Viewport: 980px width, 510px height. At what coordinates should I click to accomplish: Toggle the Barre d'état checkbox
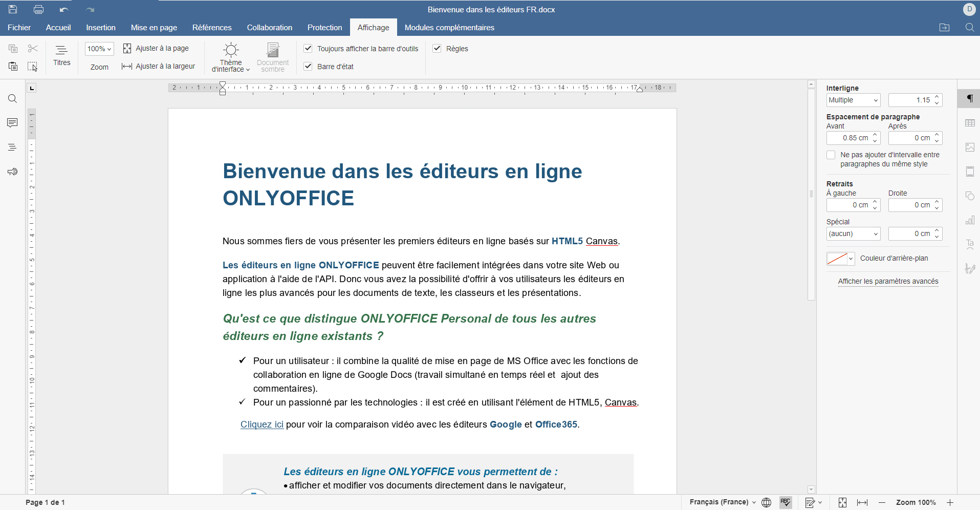coord(308,67)
